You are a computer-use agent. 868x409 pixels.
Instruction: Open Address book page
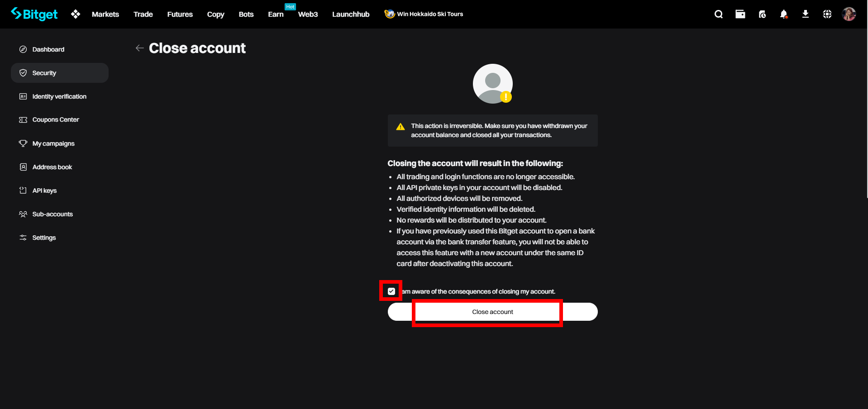[x=60, y=167]
